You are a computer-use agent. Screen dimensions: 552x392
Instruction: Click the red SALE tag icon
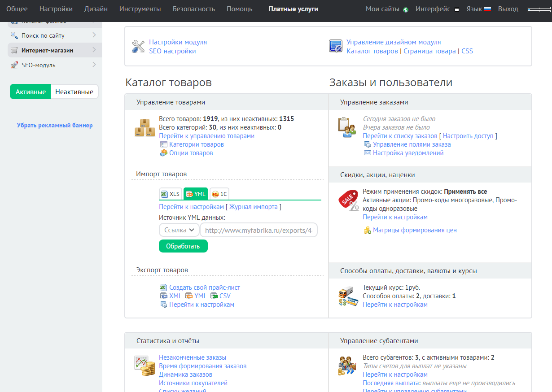(x=348, y=200)
